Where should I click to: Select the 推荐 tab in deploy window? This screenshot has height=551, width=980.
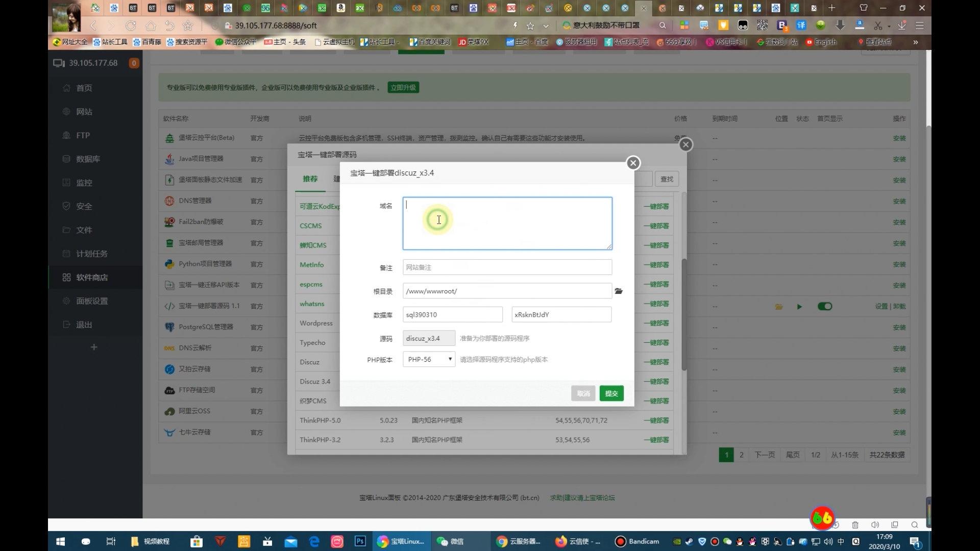(310, 179)
